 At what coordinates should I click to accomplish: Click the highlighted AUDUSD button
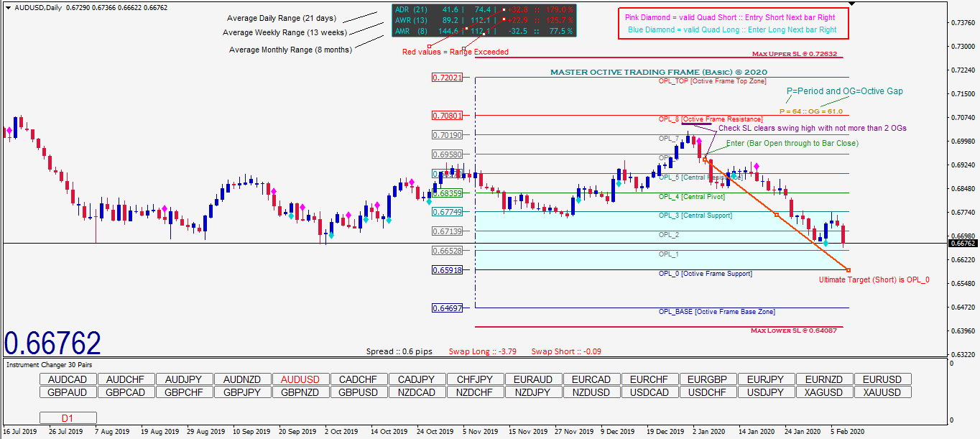[300, 379]
